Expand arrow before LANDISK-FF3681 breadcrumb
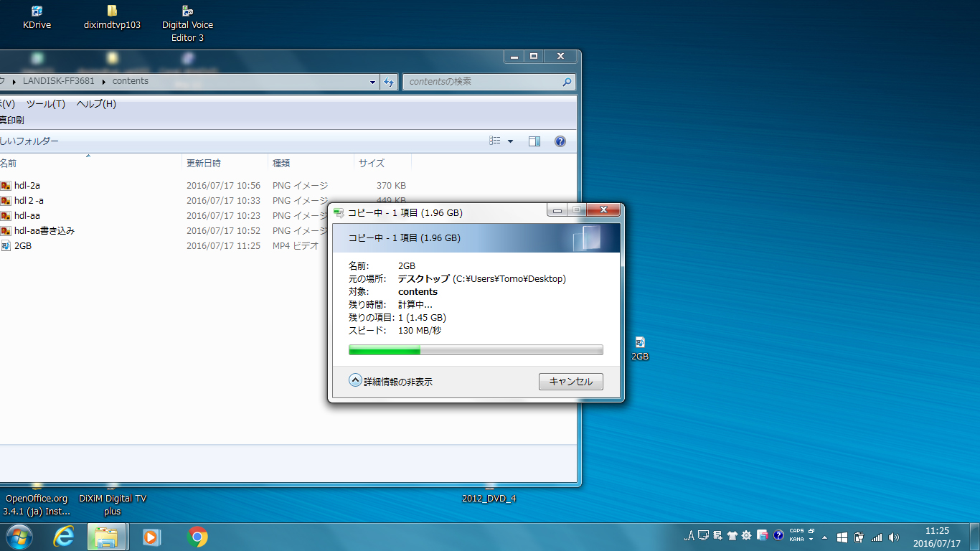980x551 pixels. 14,82
